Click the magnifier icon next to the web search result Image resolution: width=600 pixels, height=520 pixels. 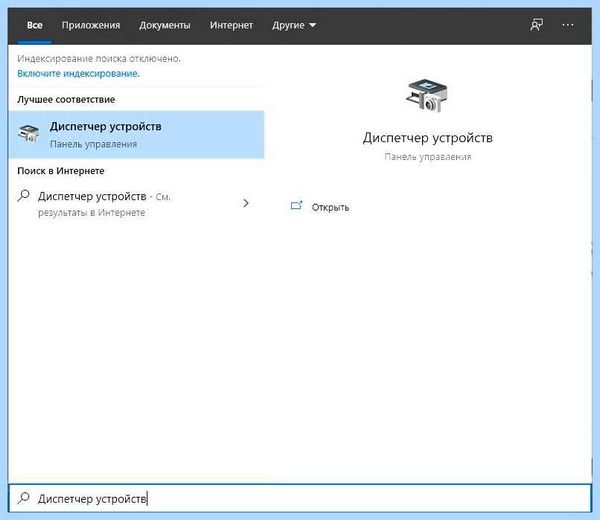pyautogui.click(x=24, y=196)
